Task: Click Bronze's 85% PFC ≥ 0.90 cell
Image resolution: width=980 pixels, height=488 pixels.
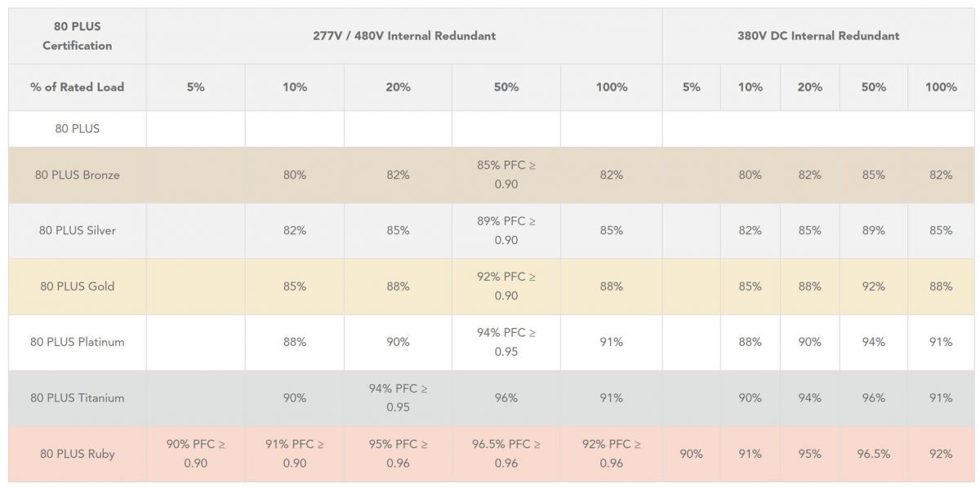Action: tap(506, 175)
